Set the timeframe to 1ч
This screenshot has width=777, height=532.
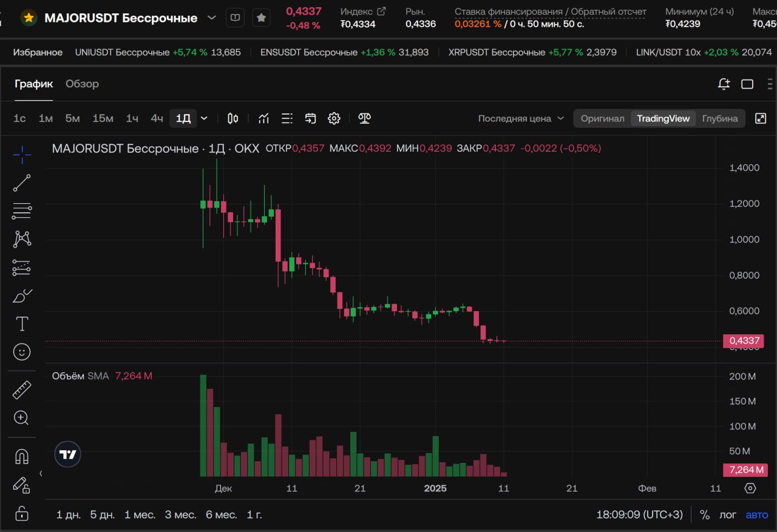click(132, 118)
